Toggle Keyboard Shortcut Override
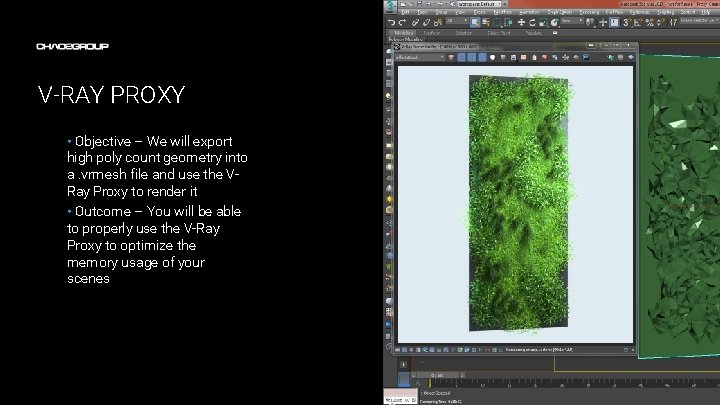Screen dimensions: 720x405 pyautogui.click(x=614, y=22)
